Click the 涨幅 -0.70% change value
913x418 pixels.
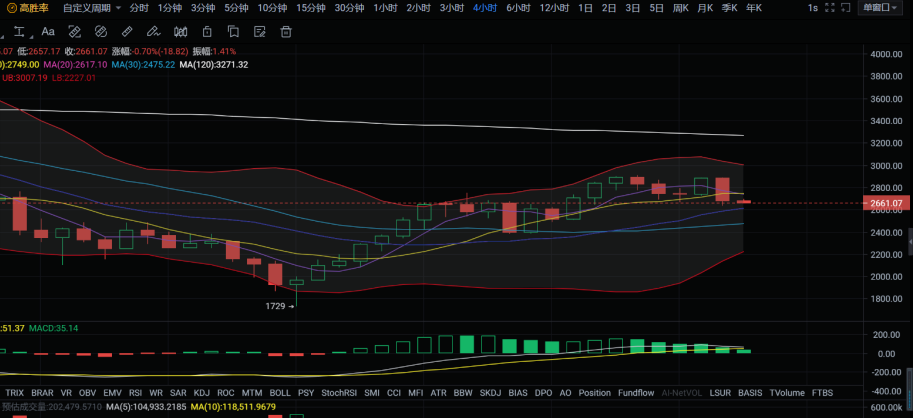click(152, 51)
